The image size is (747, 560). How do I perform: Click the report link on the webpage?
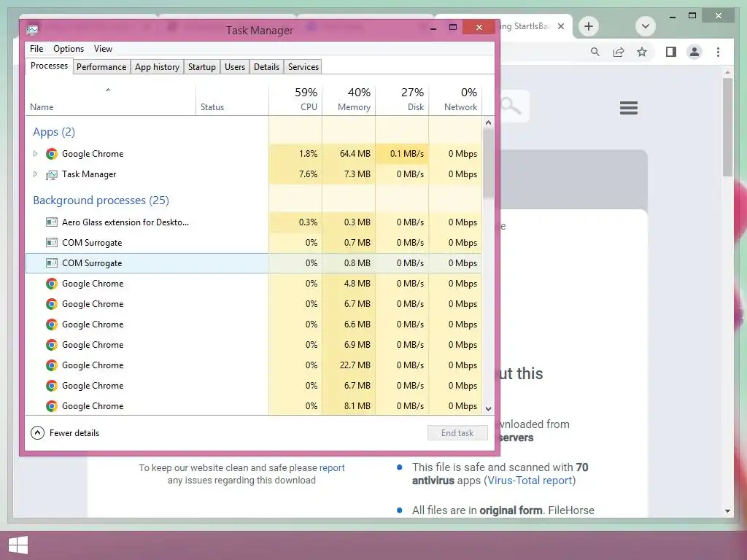click(332, 467)
